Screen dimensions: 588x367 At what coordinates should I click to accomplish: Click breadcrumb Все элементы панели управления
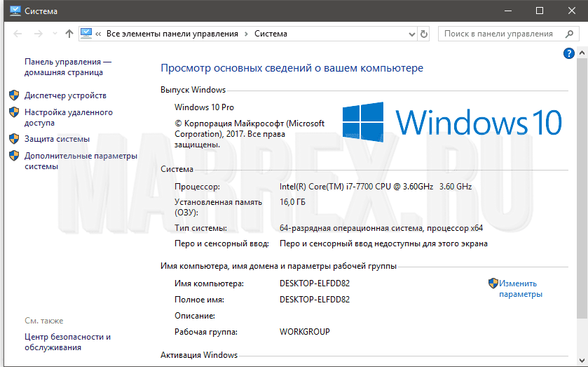tap(172, 34)
